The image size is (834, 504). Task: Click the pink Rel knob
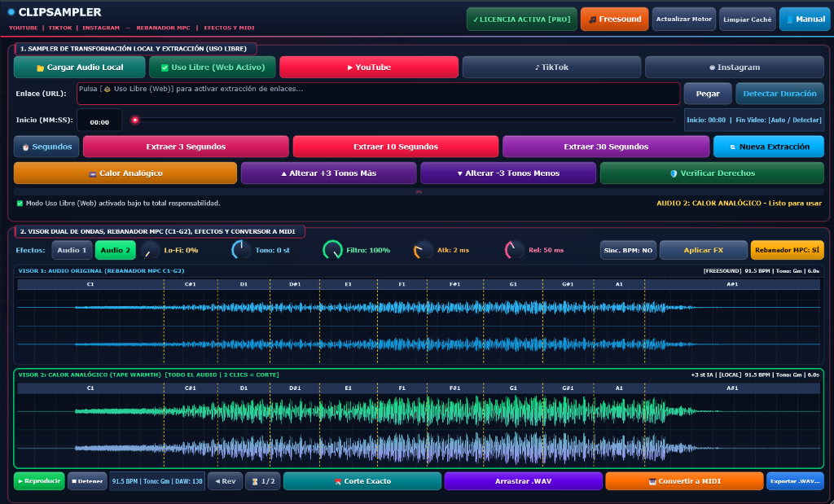click(515, 250)
